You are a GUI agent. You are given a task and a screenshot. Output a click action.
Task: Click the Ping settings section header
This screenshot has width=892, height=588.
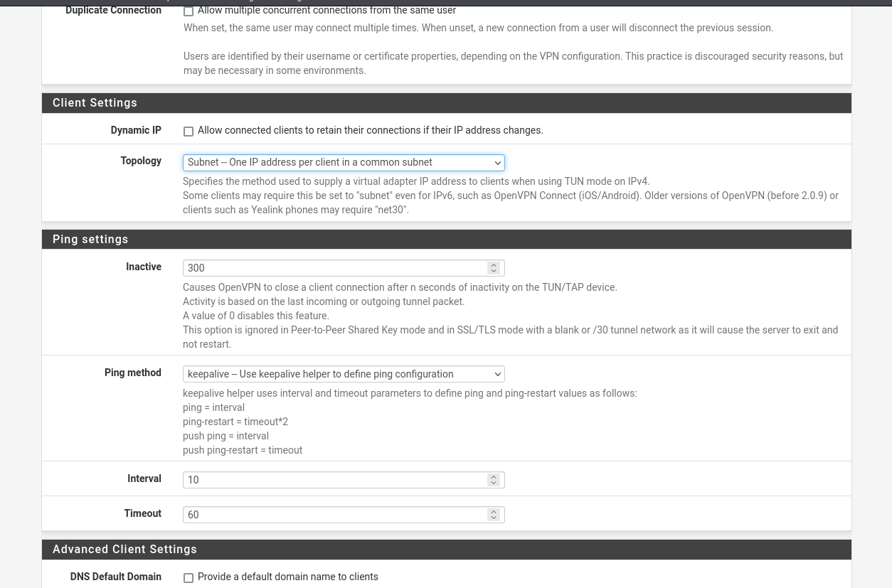click(x=90, y=240)
